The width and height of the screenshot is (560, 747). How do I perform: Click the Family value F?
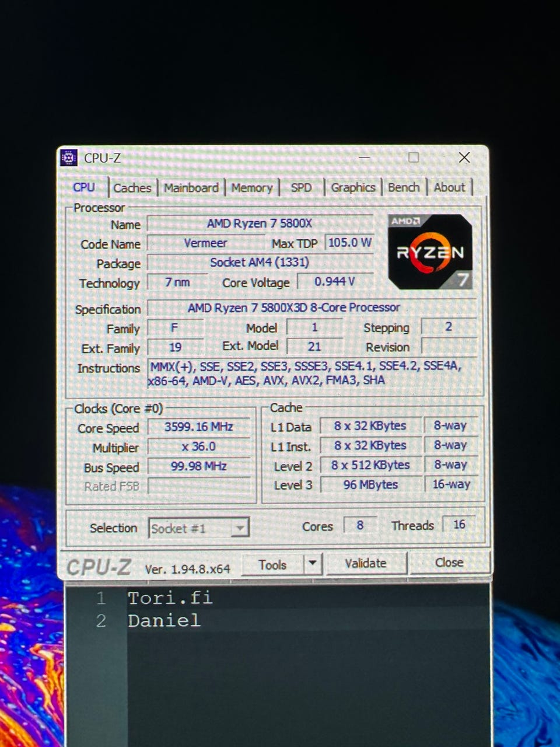click(175, 328)
